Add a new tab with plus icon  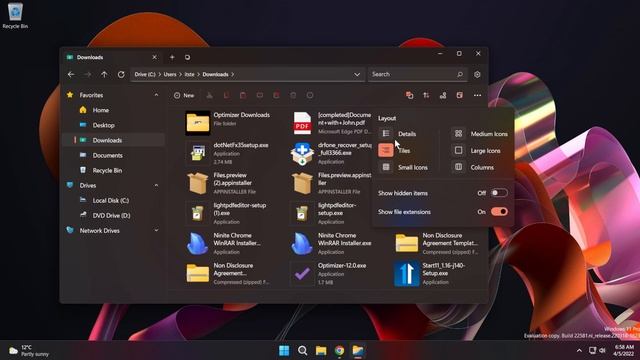coord(172,57)
